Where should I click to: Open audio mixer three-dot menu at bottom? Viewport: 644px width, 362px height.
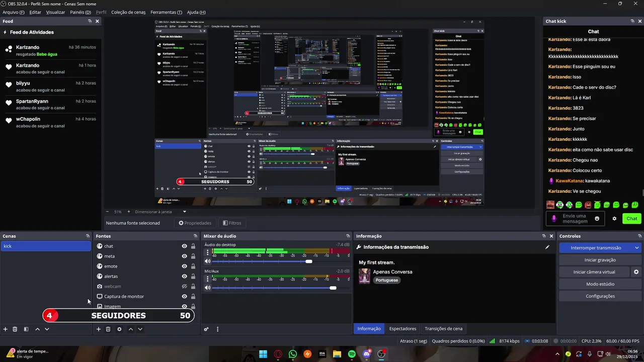[217, 329]
